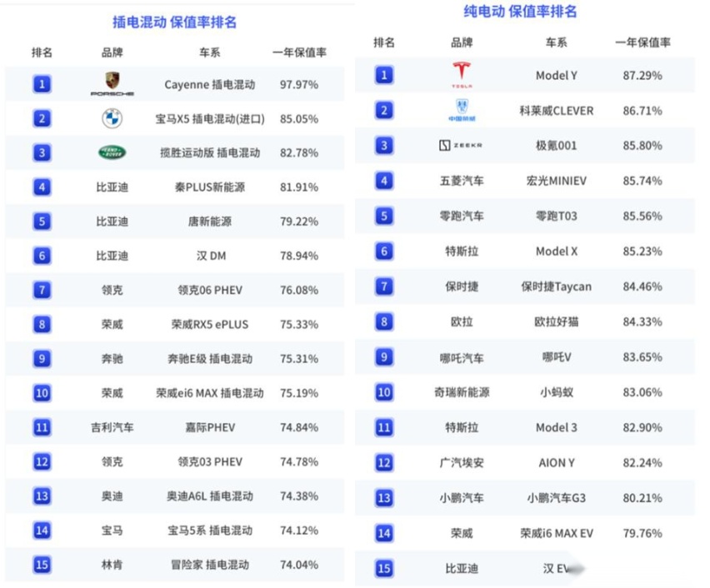
Task: Click rank badge 11 in the Model 3 row
Action: point(384,427)
